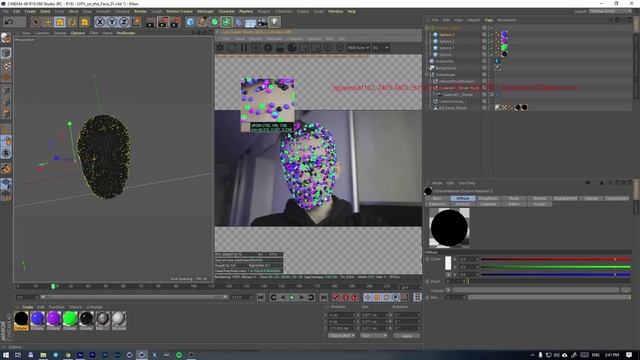Select the green material in Material Manager
640x360 pixels.
click(x=70, y=320)
